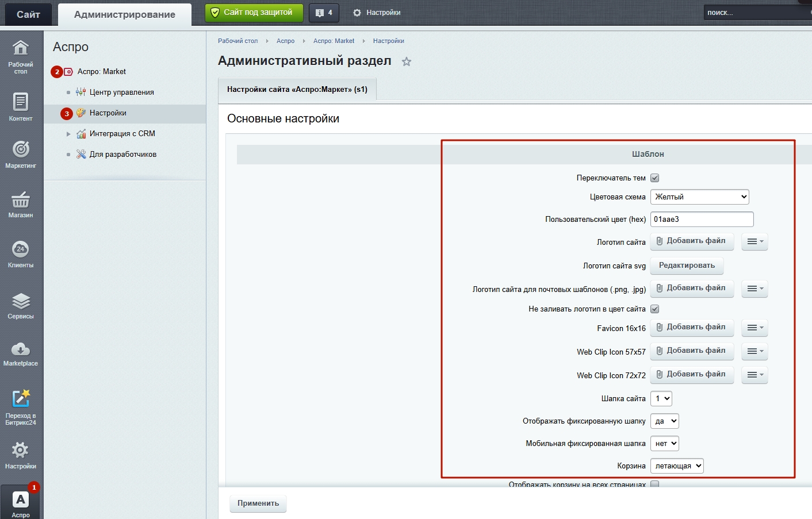The width and height of the screenshot is (812, 519).
Task: Click the Пользовательский цвет (hex) field
Action: pos(702,219)
